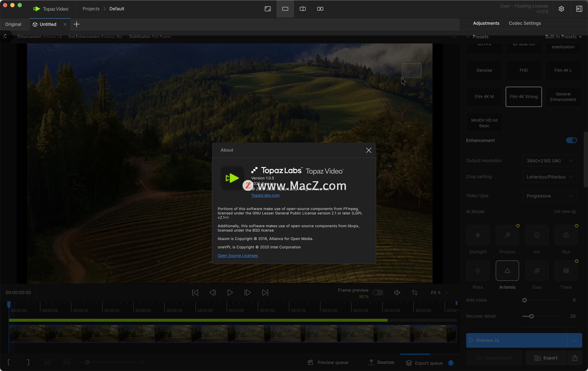Expand the Preview 2s options arrow

pyautogui.click(x=575, y=340)
